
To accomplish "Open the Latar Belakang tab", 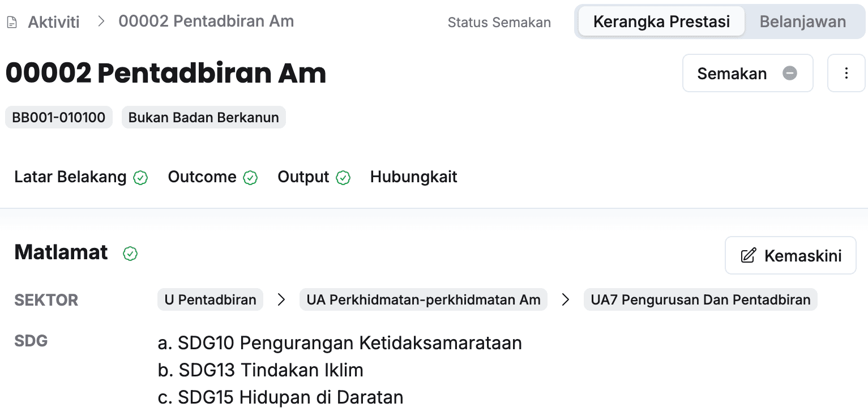I will [70, 177].
